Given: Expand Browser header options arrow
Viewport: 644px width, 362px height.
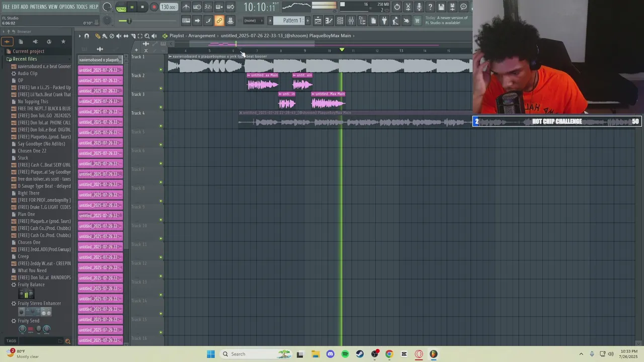Looking at the screenshot, I should [3, 32].
